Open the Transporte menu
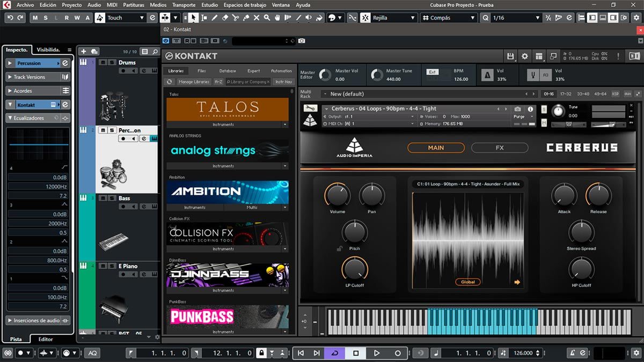 pos(184,4)
